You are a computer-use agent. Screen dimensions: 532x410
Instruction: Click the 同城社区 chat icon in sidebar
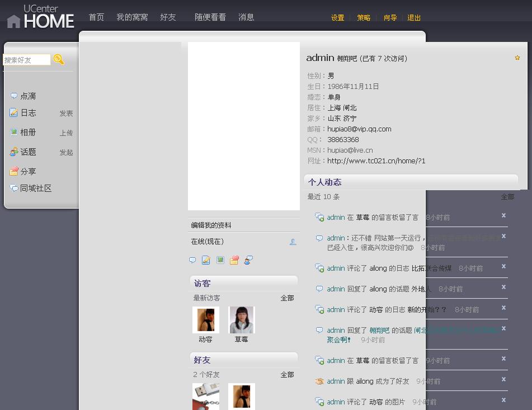pyautogui.click(x=13, y=188)
